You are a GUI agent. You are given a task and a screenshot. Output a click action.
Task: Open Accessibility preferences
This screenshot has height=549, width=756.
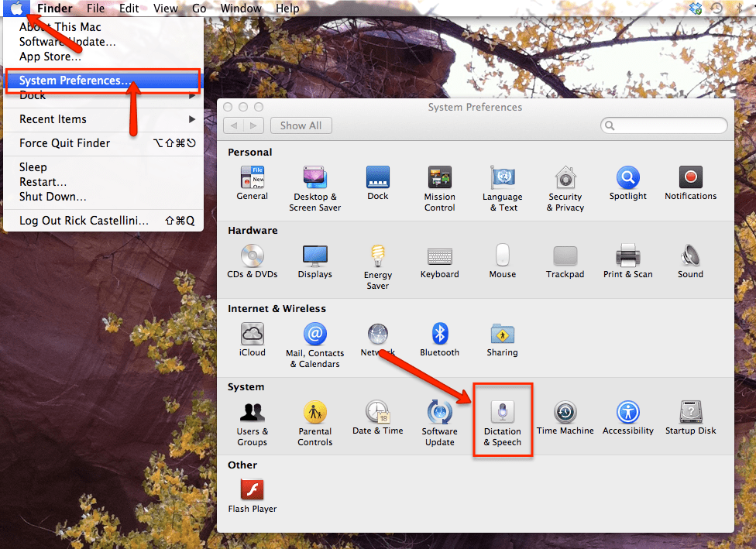coord(627,417)
